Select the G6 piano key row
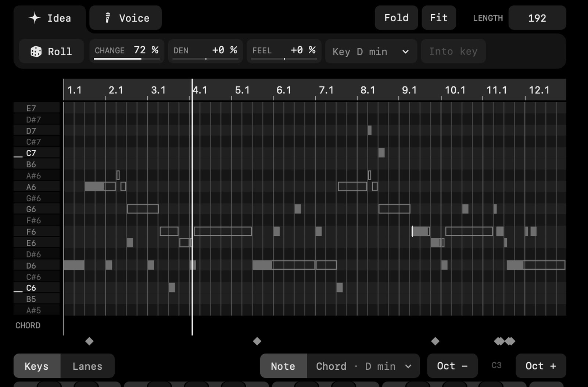 tap(37, 209)
